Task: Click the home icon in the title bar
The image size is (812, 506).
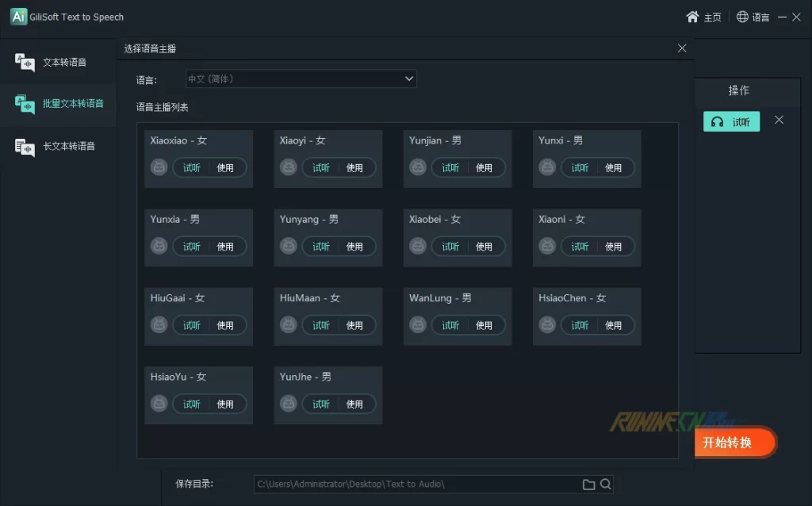Action: [x=692, y=17]
